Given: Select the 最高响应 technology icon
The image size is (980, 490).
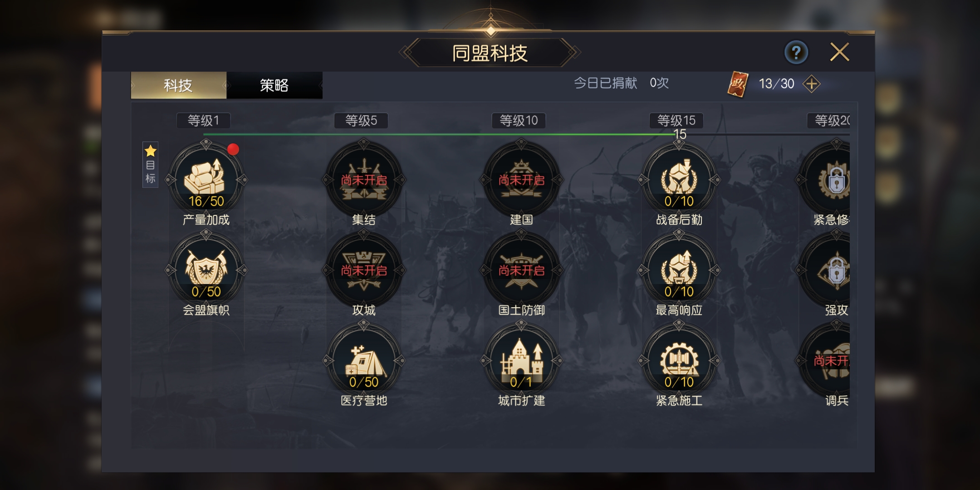Looking at the screenshot, I should 679,270.
